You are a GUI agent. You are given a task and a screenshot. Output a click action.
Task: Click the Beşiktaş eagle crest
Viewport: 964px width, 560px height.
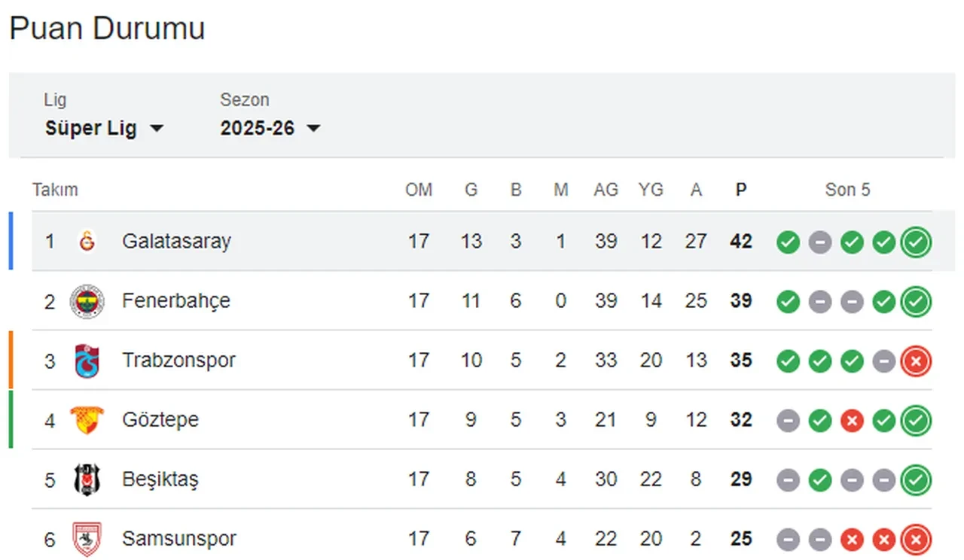[x=87, y=479]
